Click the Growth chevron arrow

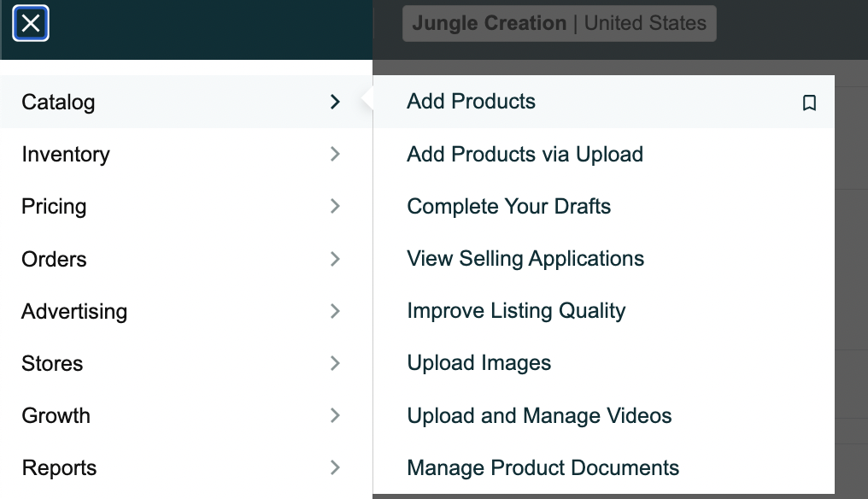(x=335, y=415)
